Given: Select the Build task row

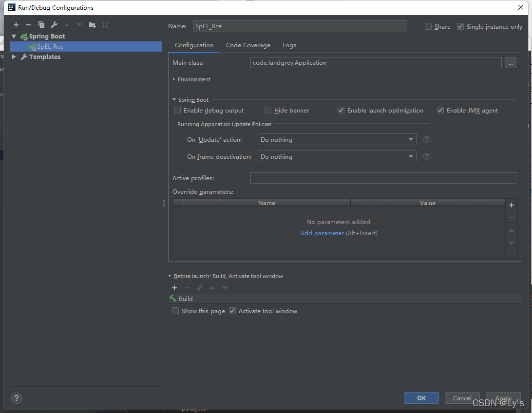Looking at the screenshot, I should 345,299.
